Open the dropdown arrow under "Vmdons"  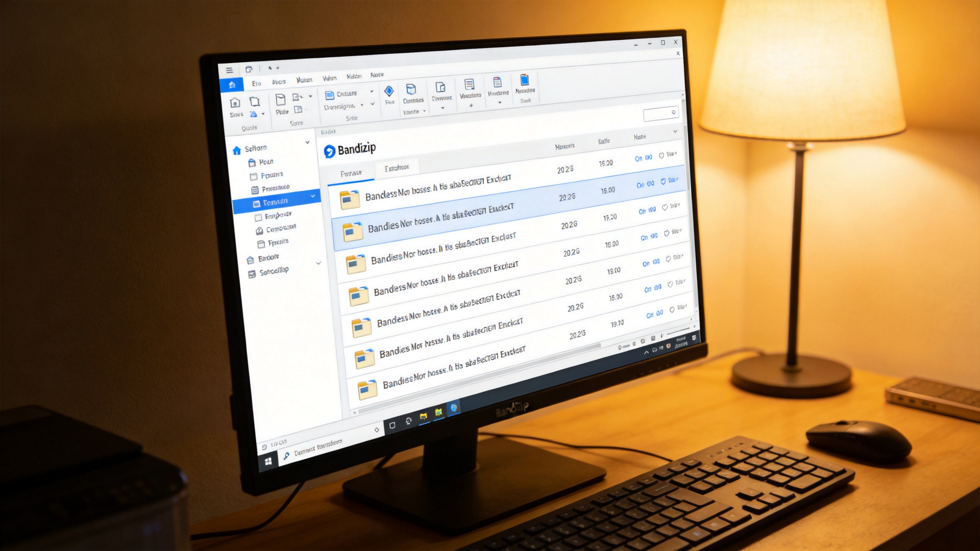500,102
